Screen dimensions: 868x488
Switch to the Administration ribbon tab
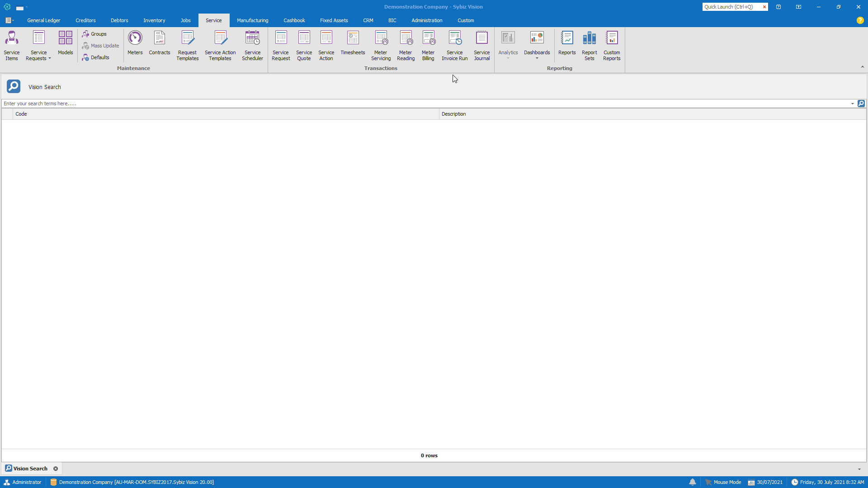pos(427,20)
